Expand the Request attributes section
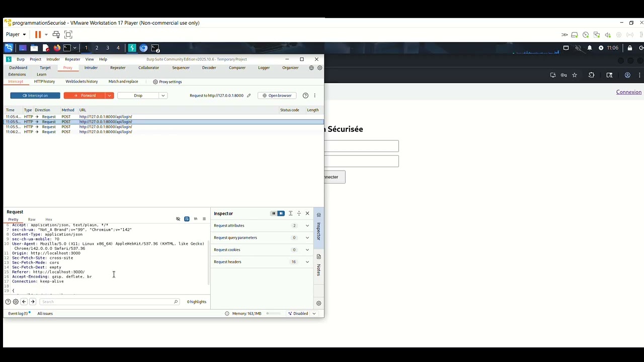This screenshot has width=644, height=362. [x=262, y=226]
